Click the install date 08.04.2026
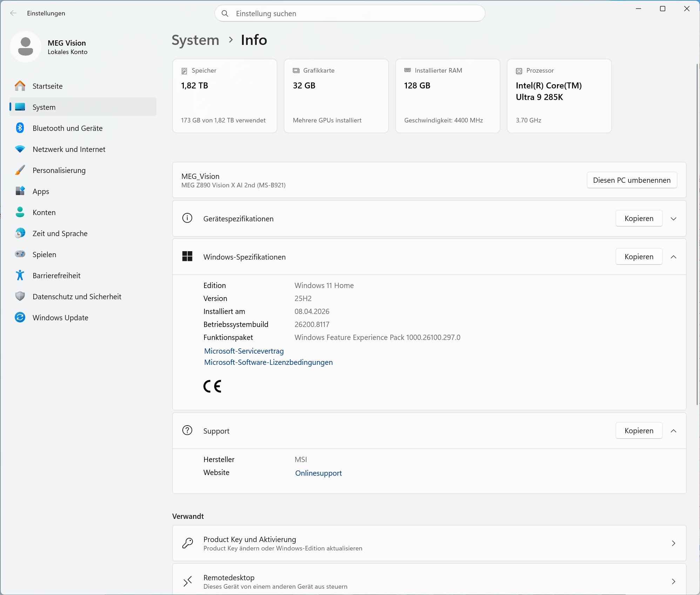Image resolution: width=700 pixels, height=595 pixels. click(x=312, y=311)
